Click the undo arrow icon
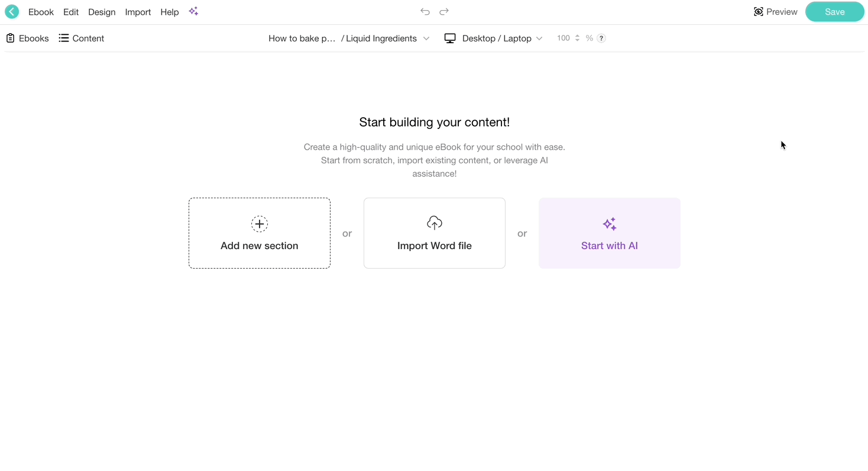The width and height of the screenshot is (868, 471). coord(425,12)
